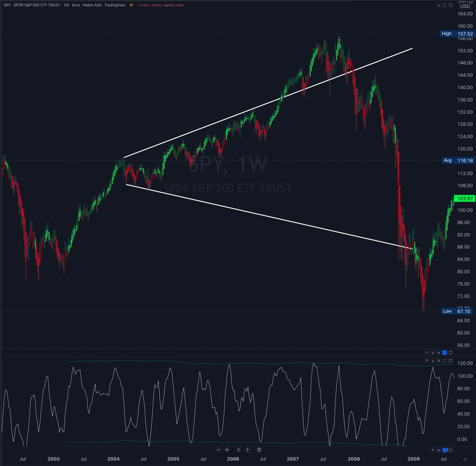Viewport: 476px width, 466px height.
Task: Reset chart view with the circular arrow
Action: [x=259, y=450]
